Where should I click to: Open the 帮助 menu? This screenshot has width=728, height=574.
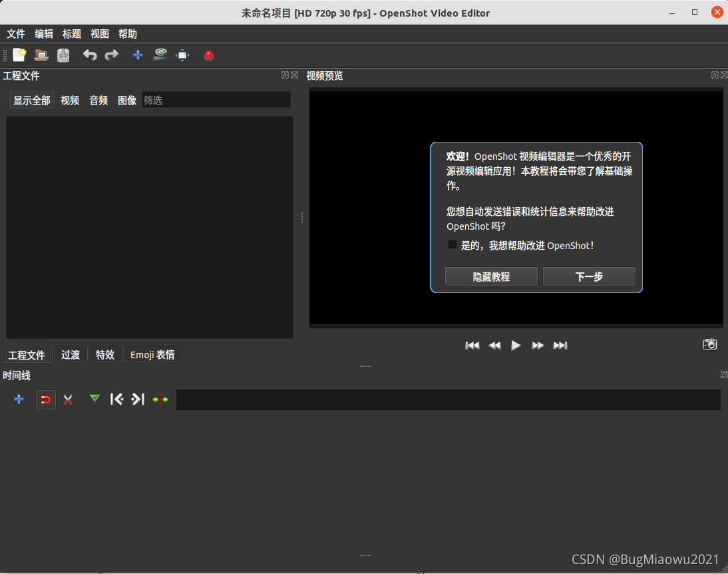coord(127,34)
